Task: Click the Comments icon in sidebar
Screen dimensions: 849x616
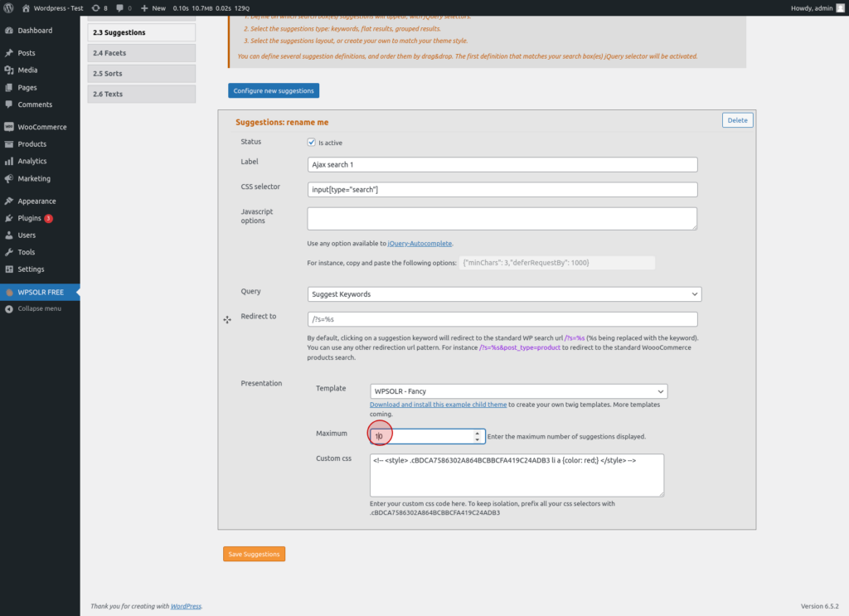Action: pos(8,104)
